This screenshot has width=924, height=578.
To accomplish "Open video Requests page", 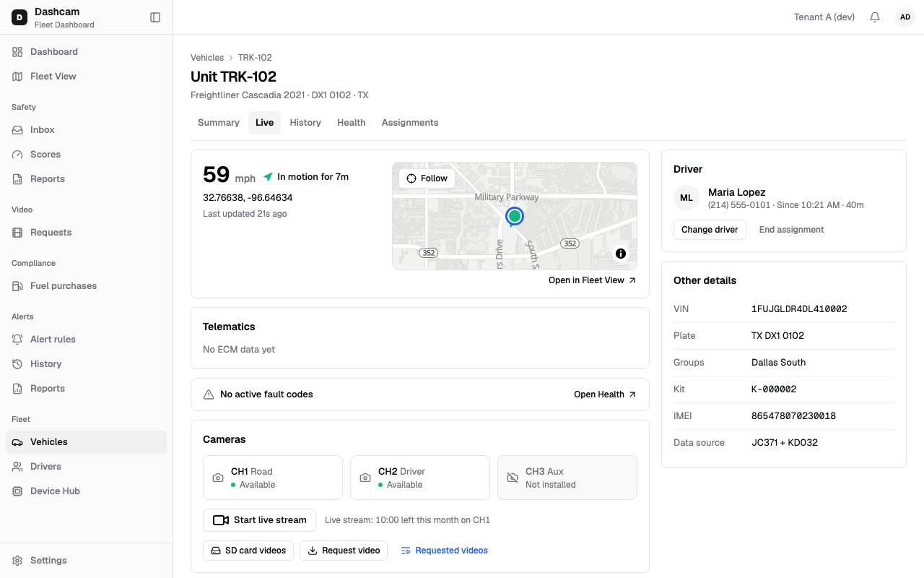I will pos(86,233).
